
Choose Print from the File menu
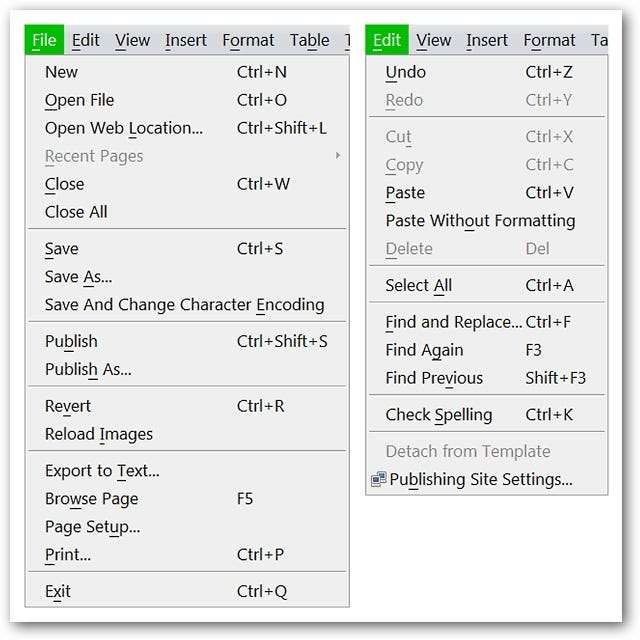(x=68, y=555)
